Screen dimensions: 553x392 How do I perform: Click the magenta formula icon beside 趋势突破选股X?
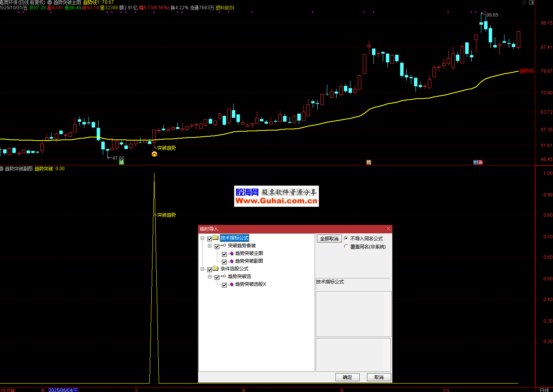tap(231, 284)
